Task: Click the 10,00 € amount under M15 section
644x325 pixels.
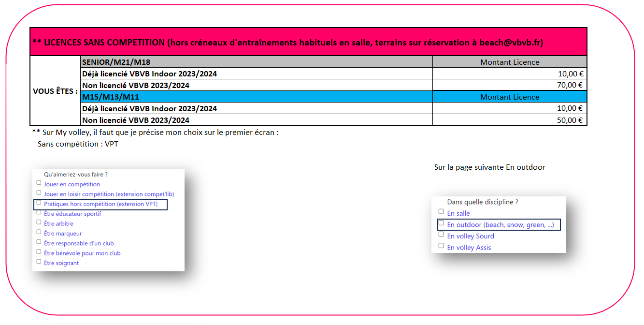Action: (x=510, y=108)
